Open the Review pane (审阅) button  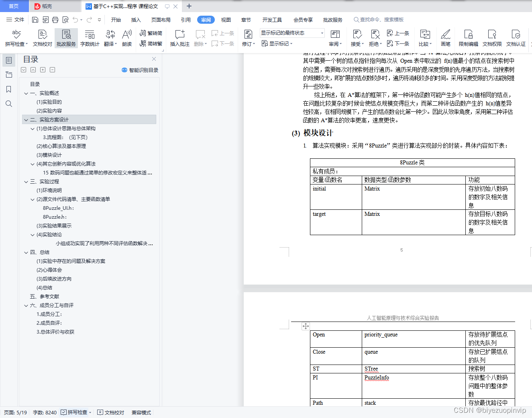335,38
